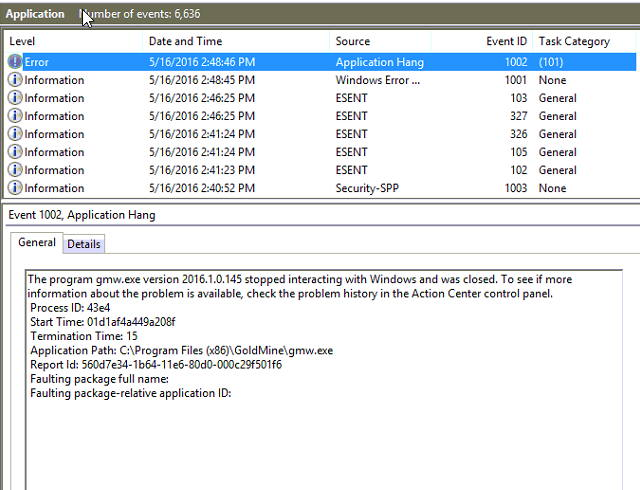Image resolution: width=640 pixels, height=490 pixels.
Task: Click the Task Category column header
Action: coord(574,41)
